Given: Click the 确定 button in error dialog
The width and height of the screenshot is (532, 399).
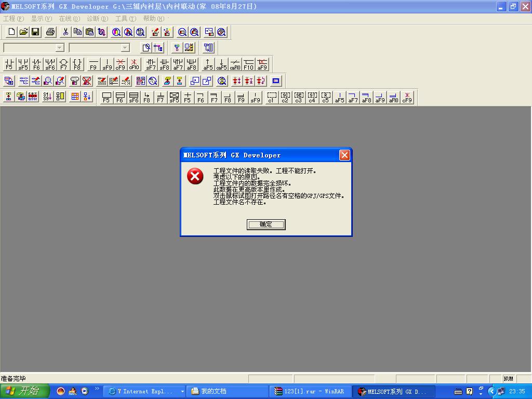Looking at the screenshot, I should click(266, 224).
